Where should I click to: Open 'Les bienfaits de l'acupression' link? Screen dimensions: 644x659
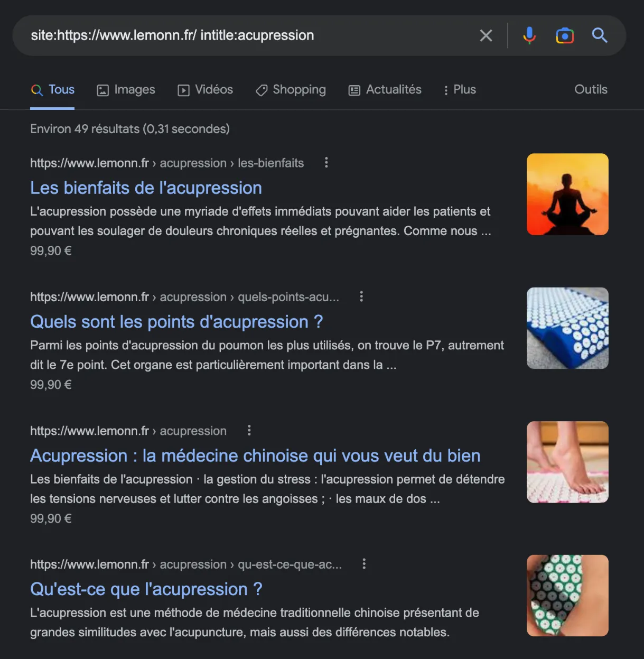(x=146, y=188)
